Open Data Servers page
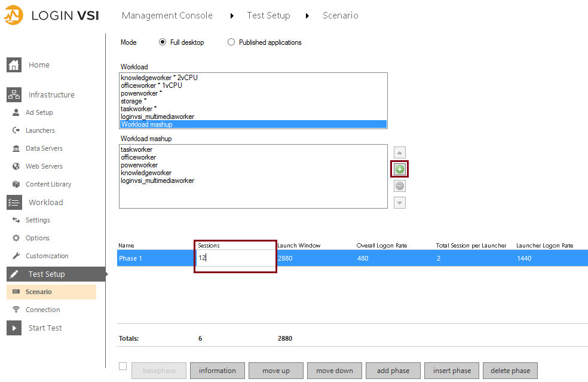The width and height of the screenshot is (588, 382). (x=44, y=148)
